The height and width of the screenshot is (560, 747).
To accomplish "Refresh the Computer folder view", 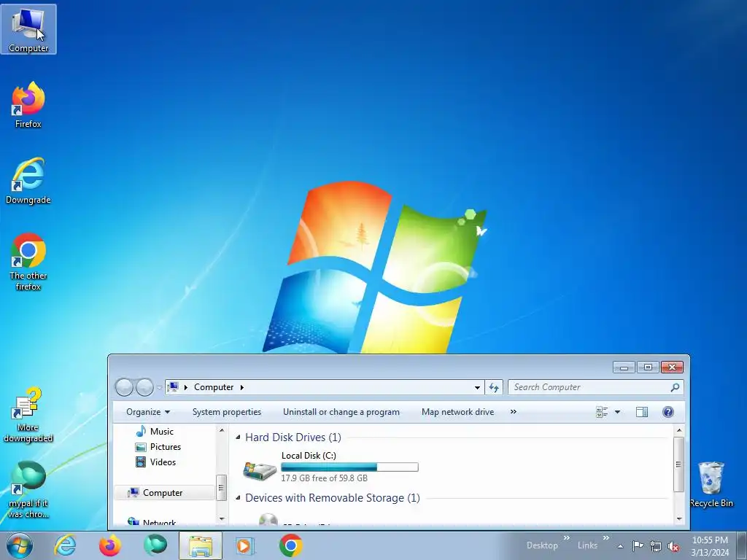I will click(494, 388).
